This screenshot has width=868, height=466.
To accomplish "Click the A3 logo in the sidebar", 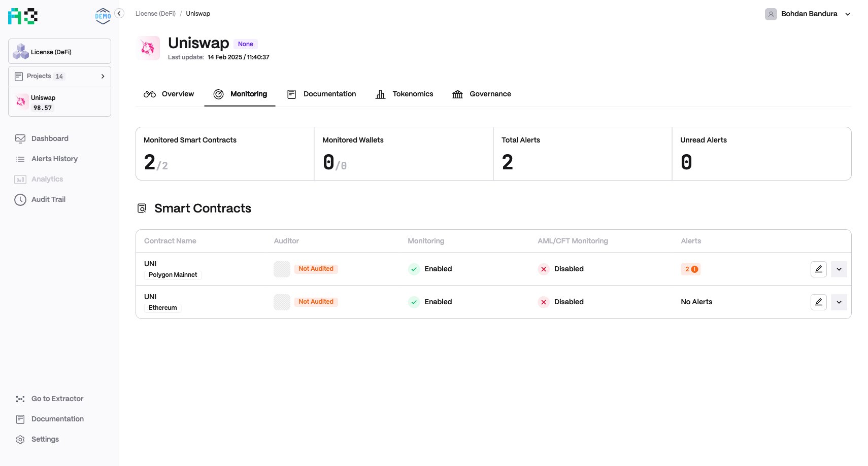I will [x=23, y=16].
